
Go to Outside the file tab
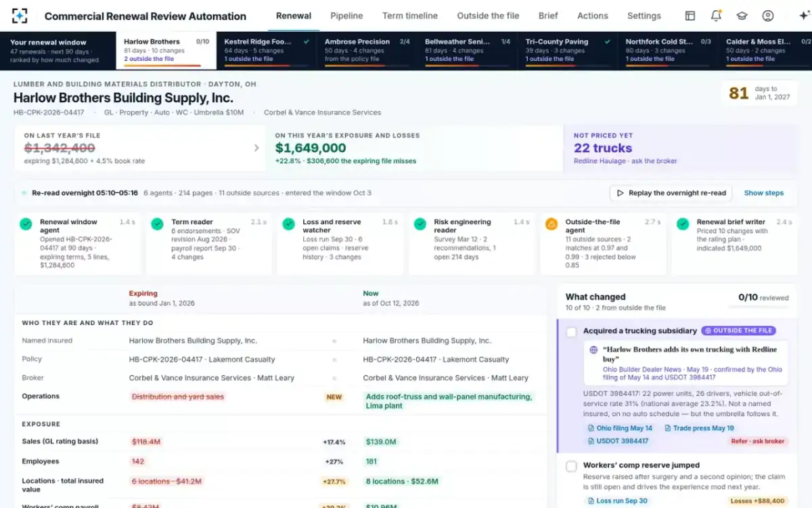[x=488, y=16]
